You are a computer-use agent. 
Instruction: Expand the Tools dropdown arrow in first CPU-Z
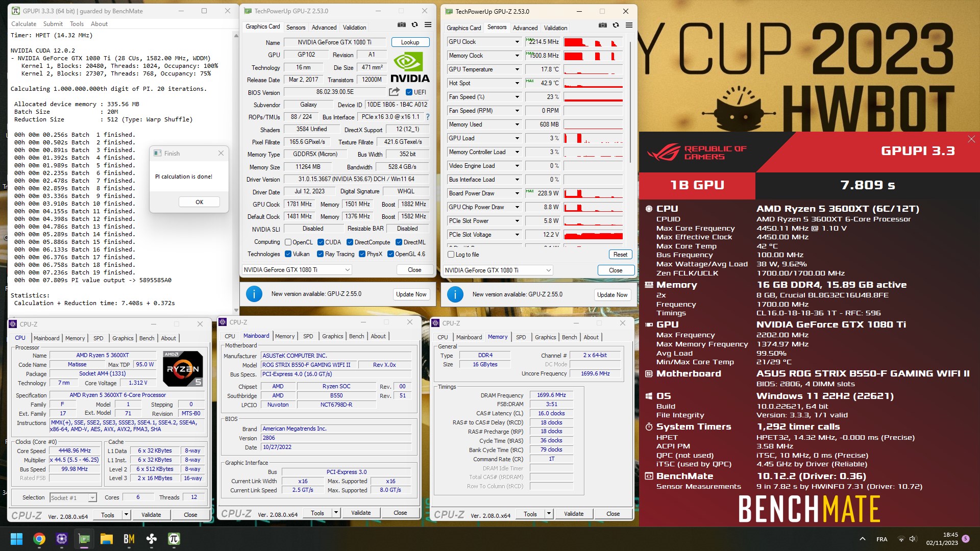(x=126, y=515)
